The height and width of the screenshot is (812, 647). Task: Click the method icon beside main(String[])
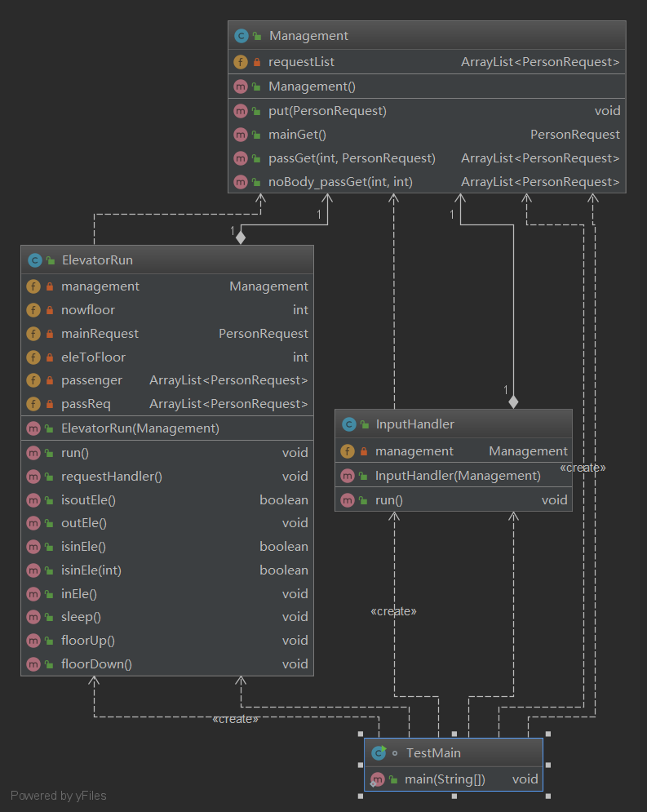378,779
